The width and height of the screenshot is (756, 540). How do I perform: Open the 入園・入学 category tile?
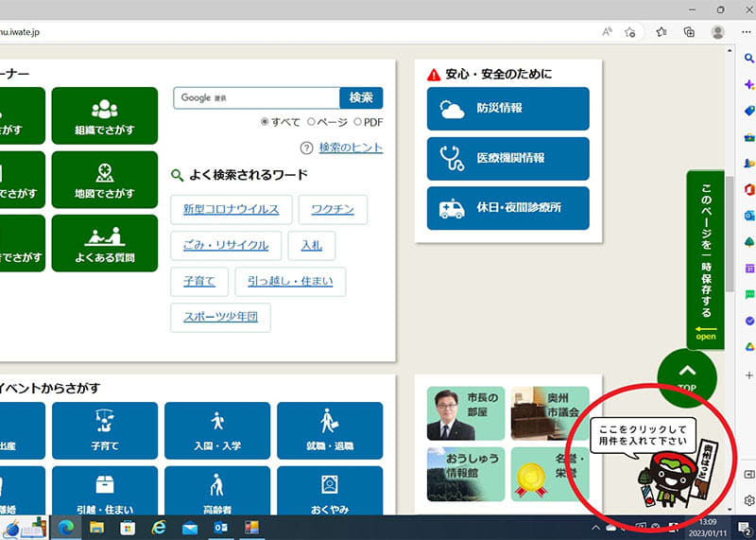tap(217, 430)
